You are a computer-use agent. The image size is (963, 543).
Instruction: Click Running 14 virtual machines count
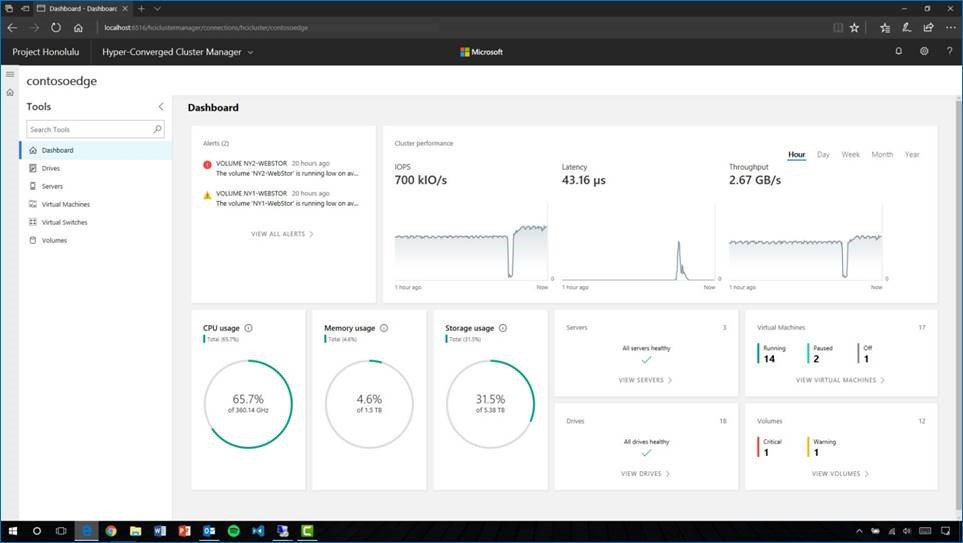pyautogui.click(x=772, y=354)
